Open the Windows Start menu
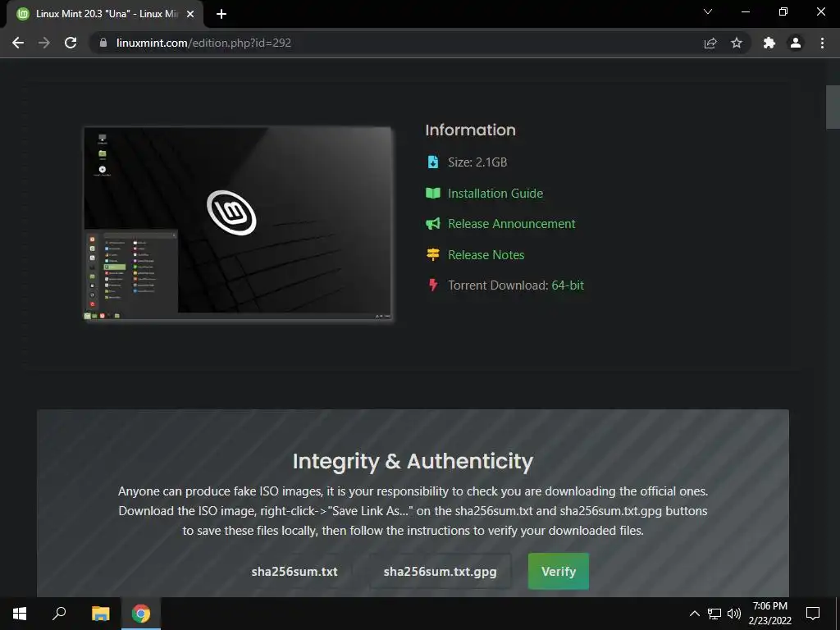This screenshot has height=630, width=840. click(20, 614)
